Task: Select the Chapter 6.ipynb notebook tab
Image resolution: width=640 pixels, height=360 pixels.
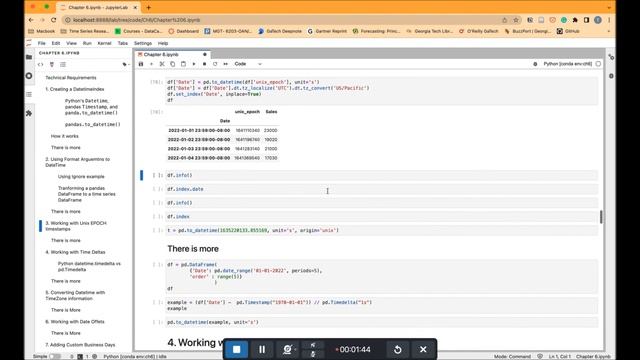Action: [172, 54]
